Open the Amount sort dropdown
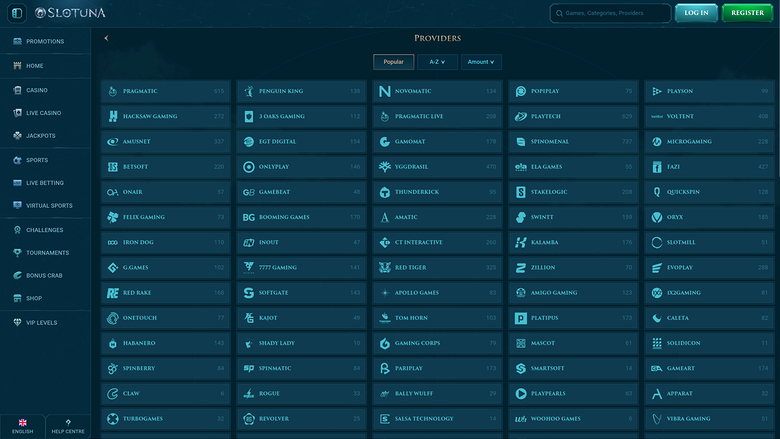 click(481, 62)
